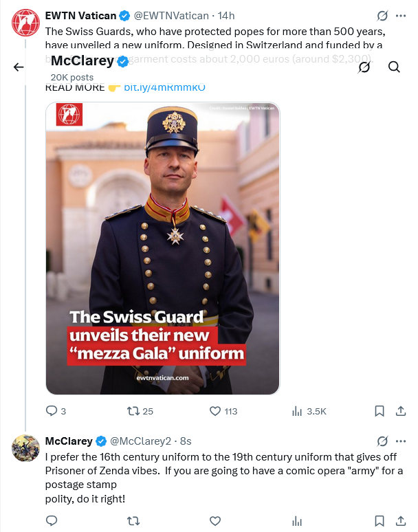The width and height of the screenshot is (418, 532).
Task: Click Grok icon on EWTN Vatican post
Action: click(383, 15)
